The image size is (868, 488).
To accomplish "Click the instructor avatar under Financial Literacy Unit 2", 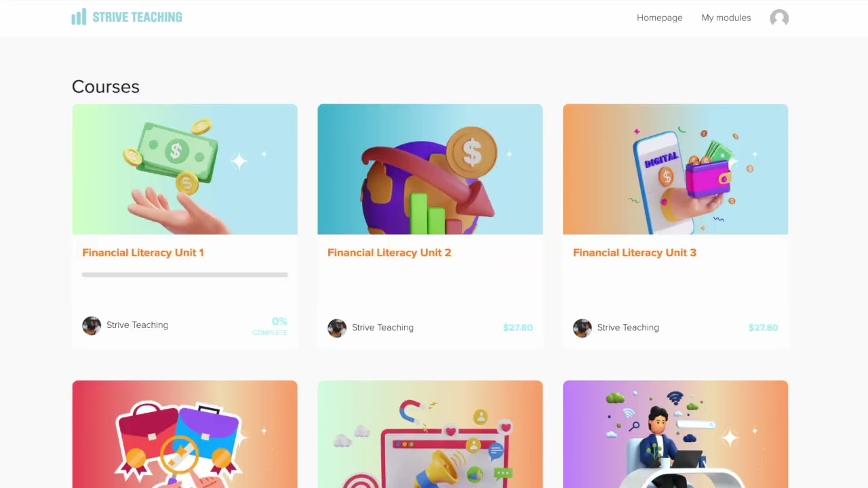I will (337, 327).
